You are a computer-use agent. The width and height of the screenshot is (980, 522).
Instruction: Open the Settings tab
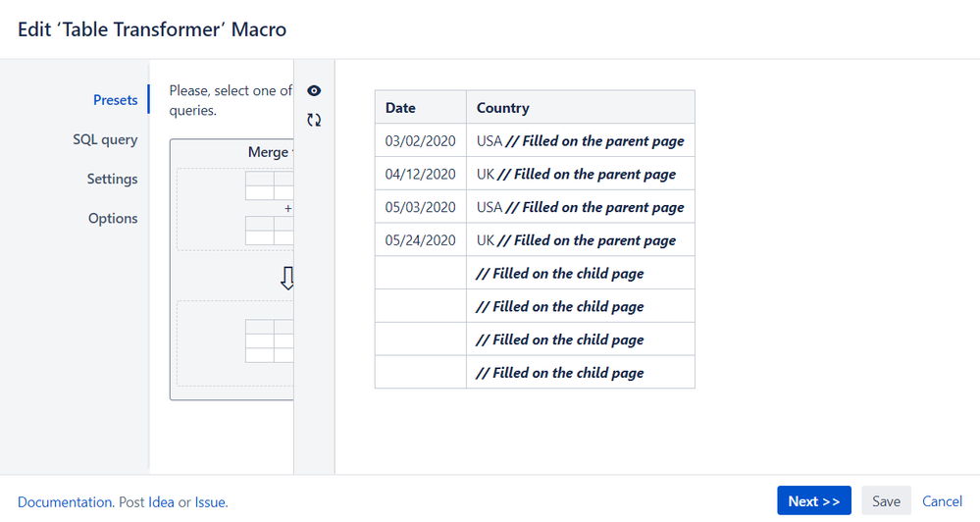coord(112,179)
